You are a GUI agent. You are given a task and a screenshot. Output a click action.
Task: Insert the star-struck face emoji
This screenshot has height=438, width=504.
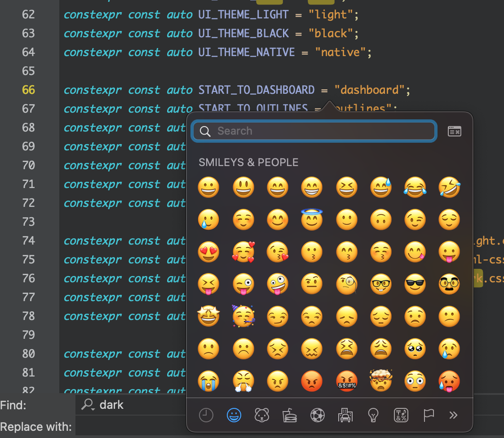[208, 316]
